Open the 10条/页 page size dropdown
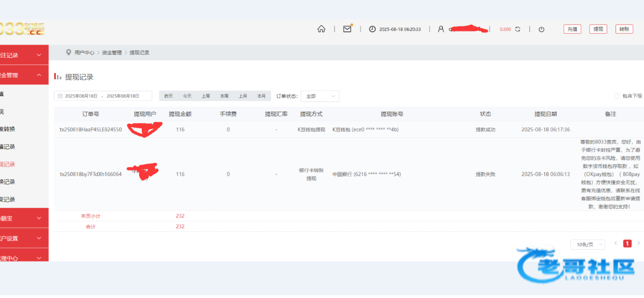 point(587,244)
